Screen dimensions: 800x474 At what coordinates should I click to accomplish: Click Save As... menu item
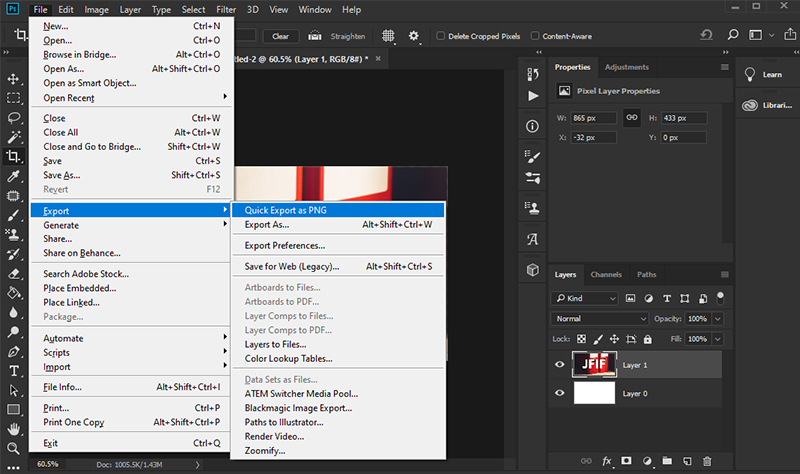(132, 175)
